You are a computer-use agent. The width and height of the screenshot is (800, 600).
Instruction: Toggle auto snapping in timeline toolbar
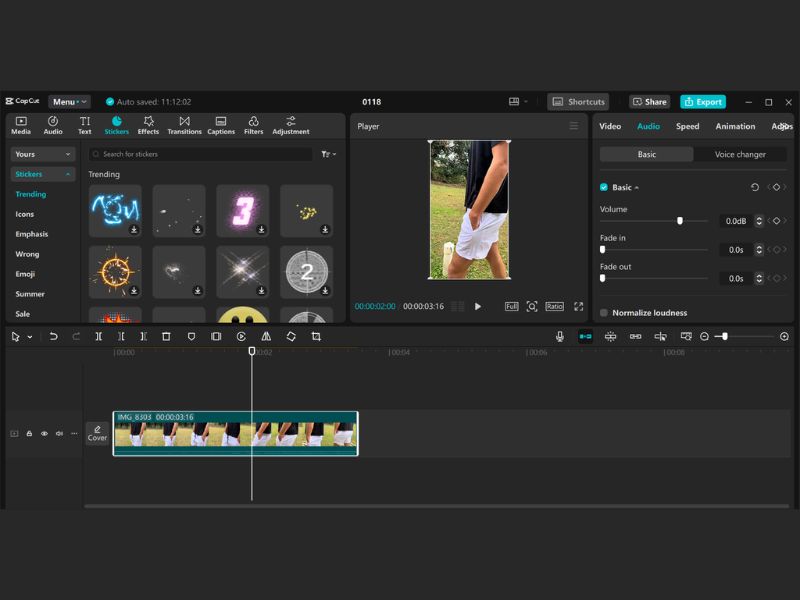click(610, 337)
